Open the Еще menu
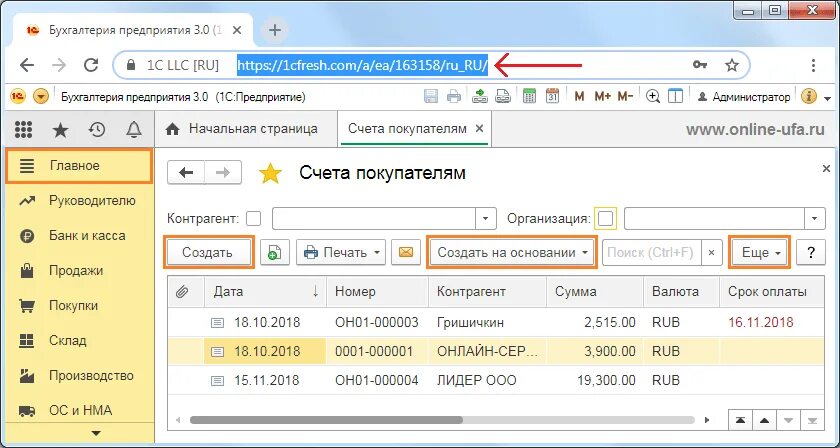 tap(760, 252)
